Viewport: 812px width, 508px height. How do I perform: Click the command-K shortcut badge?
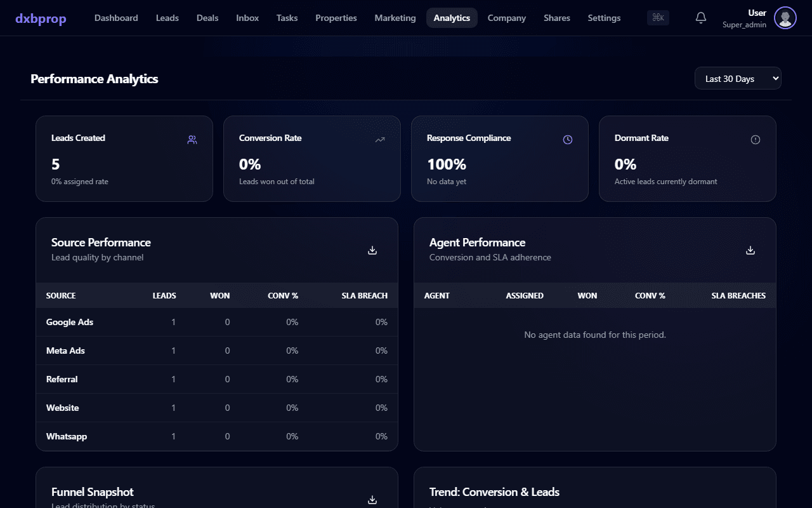coord(658,18)
